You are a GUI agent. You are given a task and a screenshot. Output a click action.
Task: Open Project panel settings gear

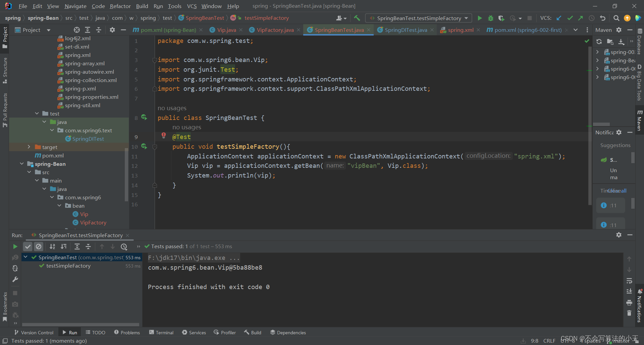pyautogui.click(x=112, y=30)
